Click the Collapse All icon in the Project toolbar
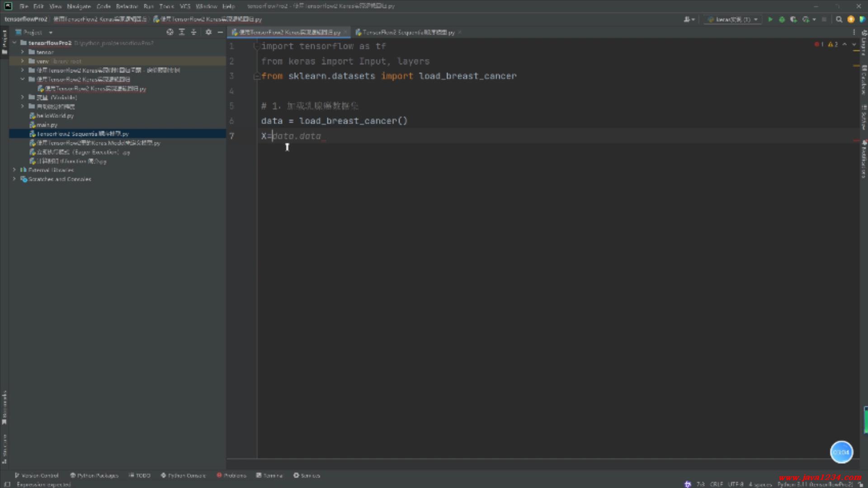Screen dimensions: 868x488 [193, 32]
